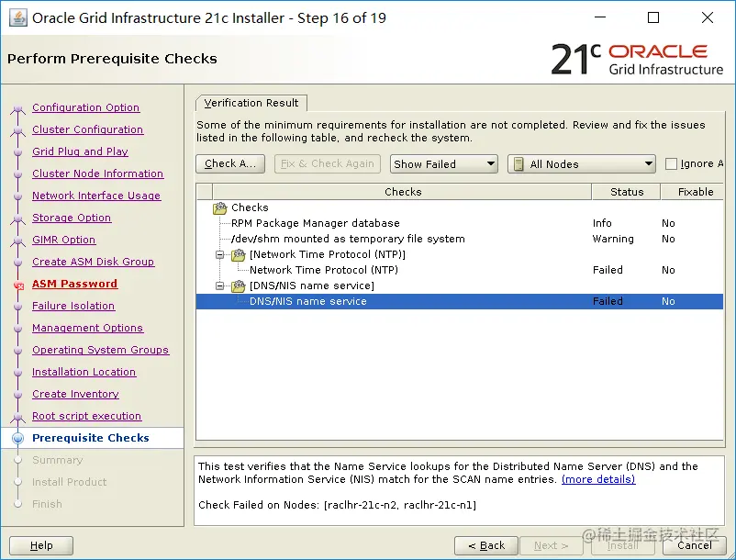Open Cluster Node Information step
Viewport: 736px width, 560px height.
[97, 174]
